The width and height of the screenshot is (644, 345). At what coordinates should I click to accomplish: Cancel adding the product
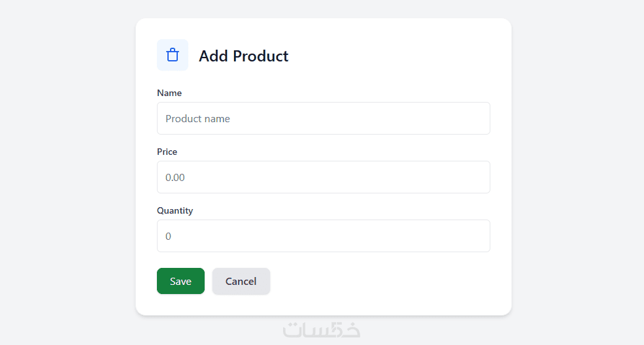pyautogui.click(x=241, y=281)
